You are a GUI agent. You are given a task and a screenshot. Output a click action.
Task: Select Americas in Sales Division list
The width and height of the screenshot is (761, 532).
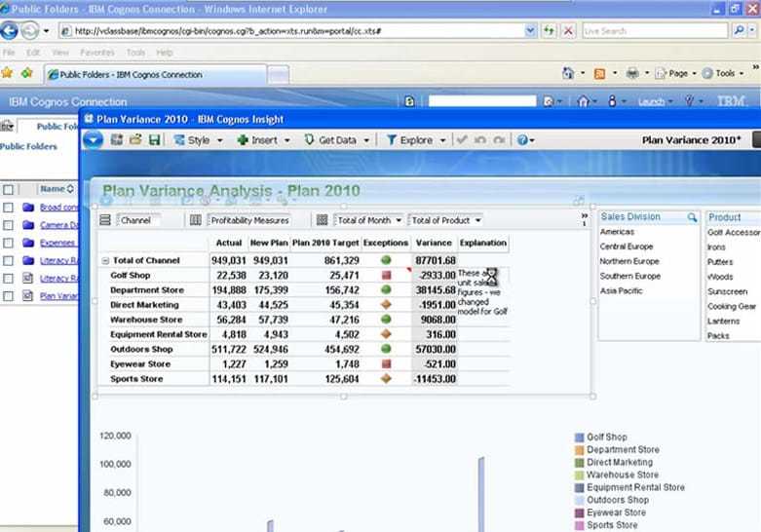coord(617,232)
